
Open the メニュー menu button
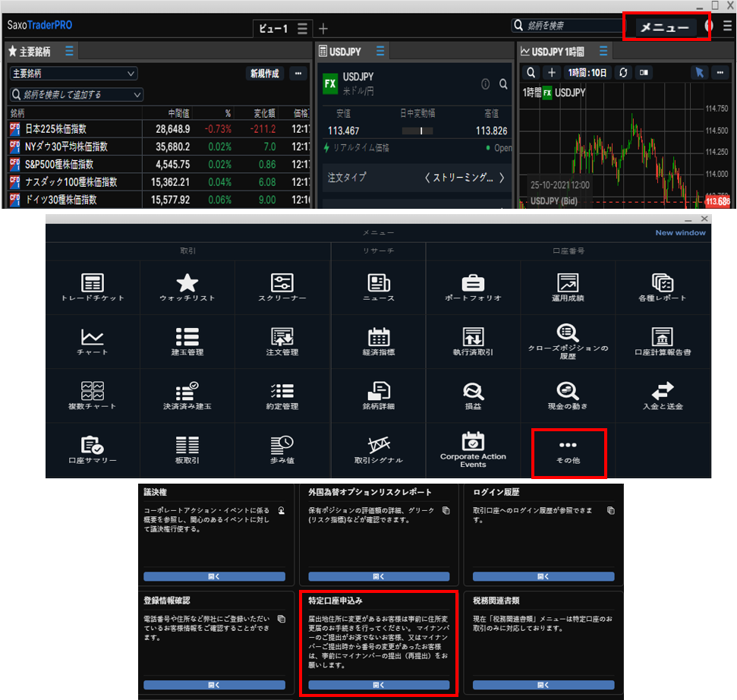665,27
